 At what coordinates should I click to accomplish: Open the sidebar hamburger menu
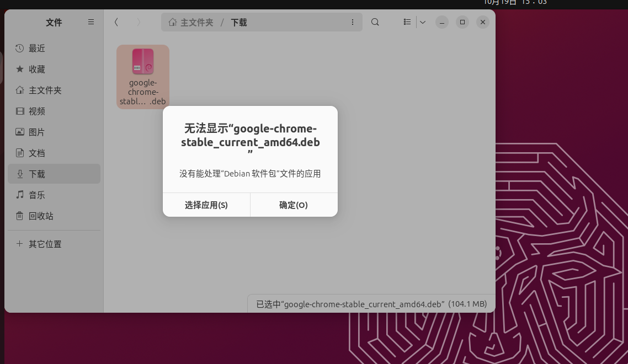tap(91, 22)
